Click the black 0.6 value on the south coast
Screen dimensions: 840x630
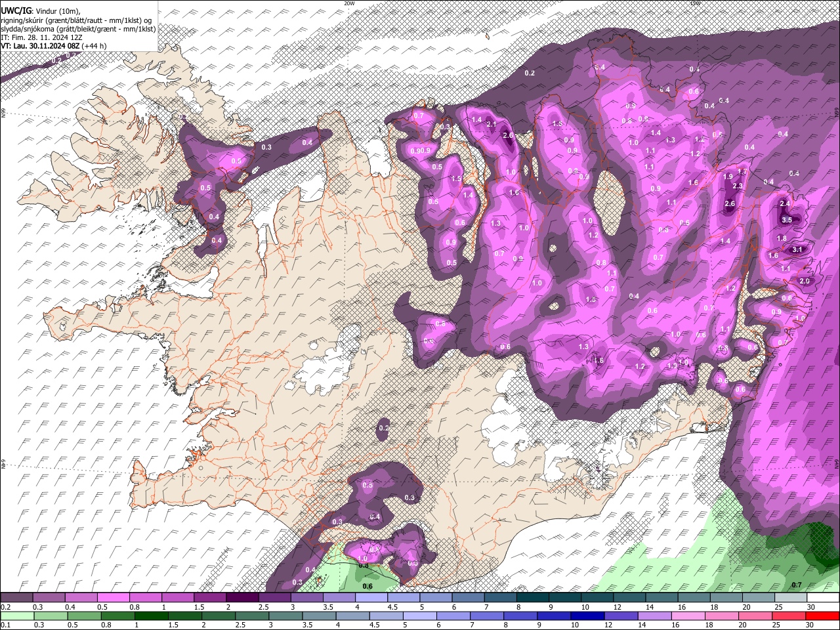367,586
